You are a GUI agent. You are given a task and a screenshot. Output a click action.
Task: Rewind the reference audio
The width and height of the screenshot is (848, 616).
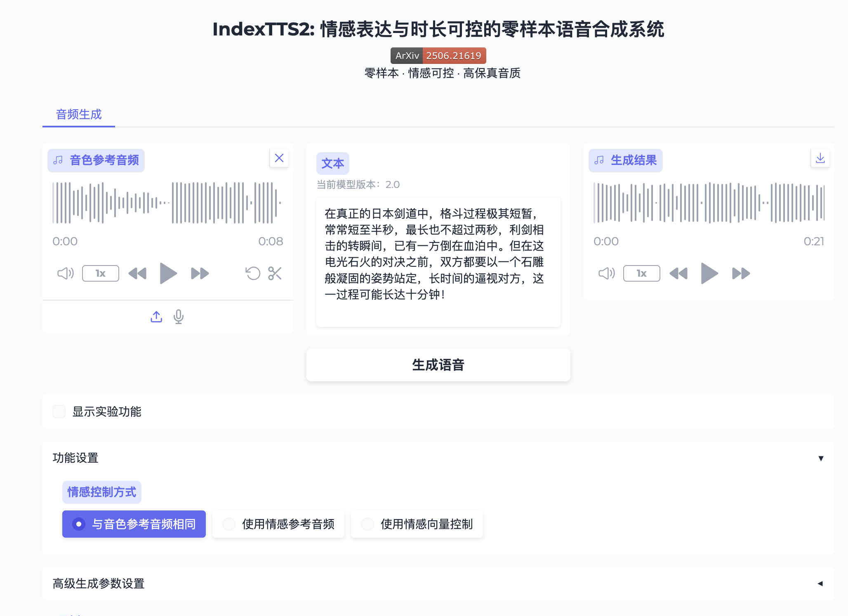137,273
